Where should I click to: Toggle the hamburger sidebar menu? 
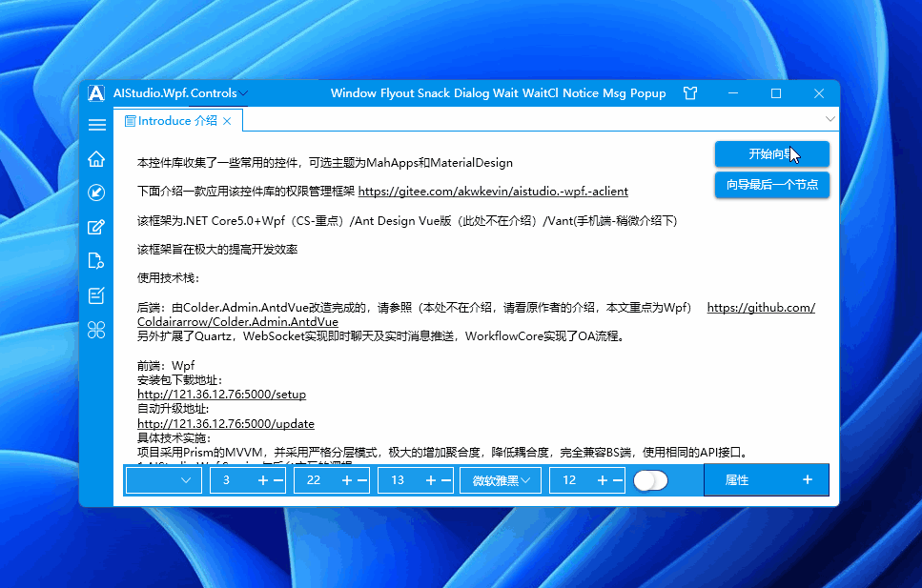click(x=97, y=125)
